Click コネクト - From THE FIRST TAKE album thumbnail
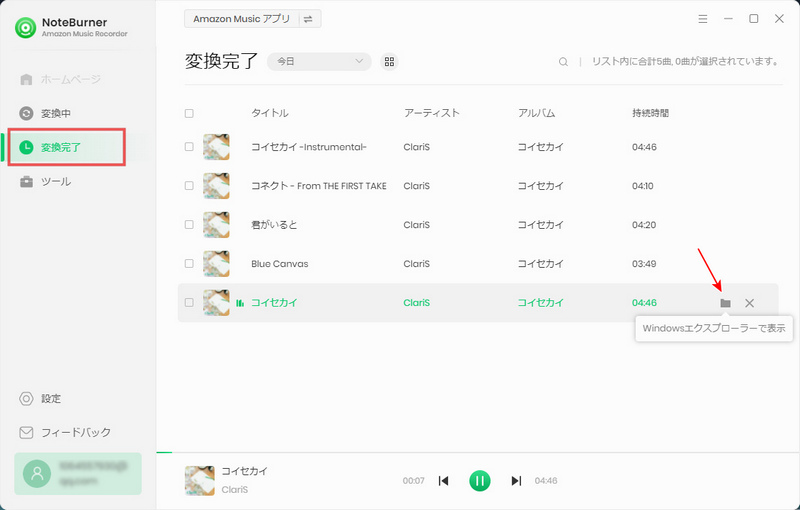This screenshot has height=510, width=800. click(x=216, y=186)
